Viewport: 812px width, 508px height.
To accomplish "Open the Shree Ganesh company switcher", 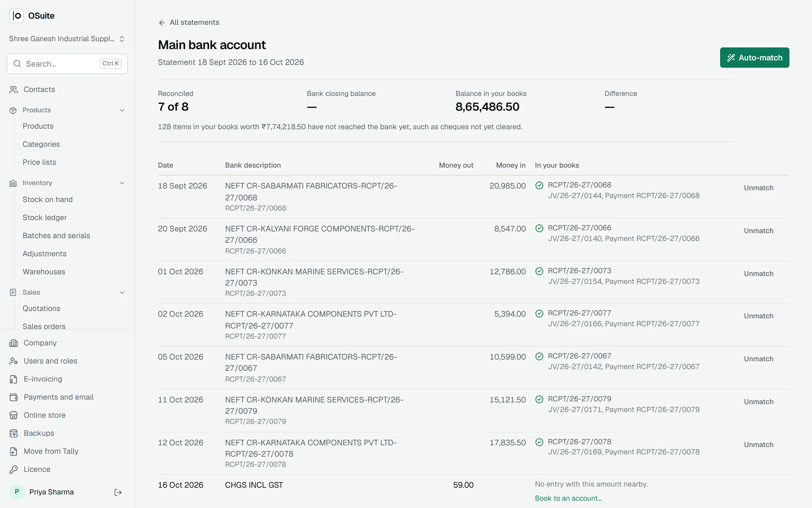I will coord(67,39).
